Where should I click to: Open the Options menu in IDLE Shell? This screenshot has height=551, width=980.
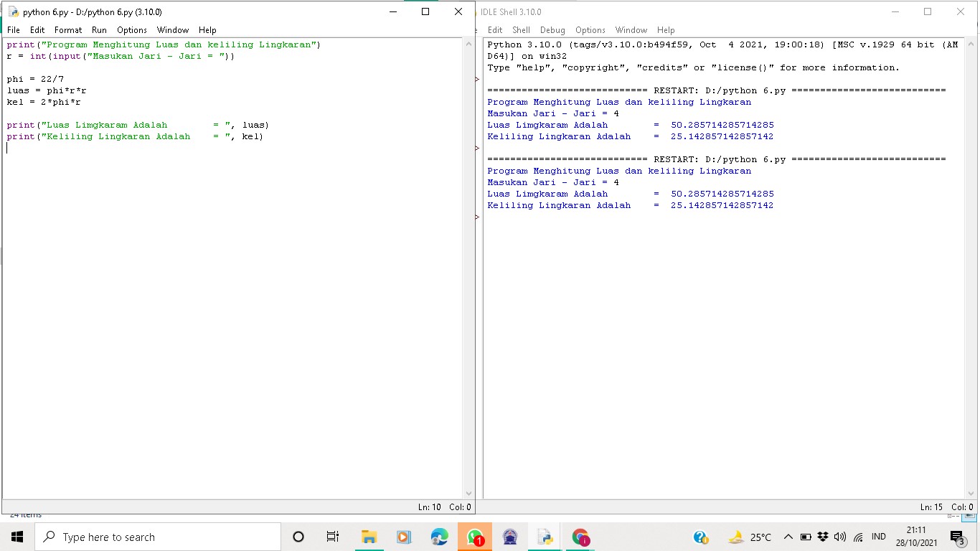(x=590, y=30)
